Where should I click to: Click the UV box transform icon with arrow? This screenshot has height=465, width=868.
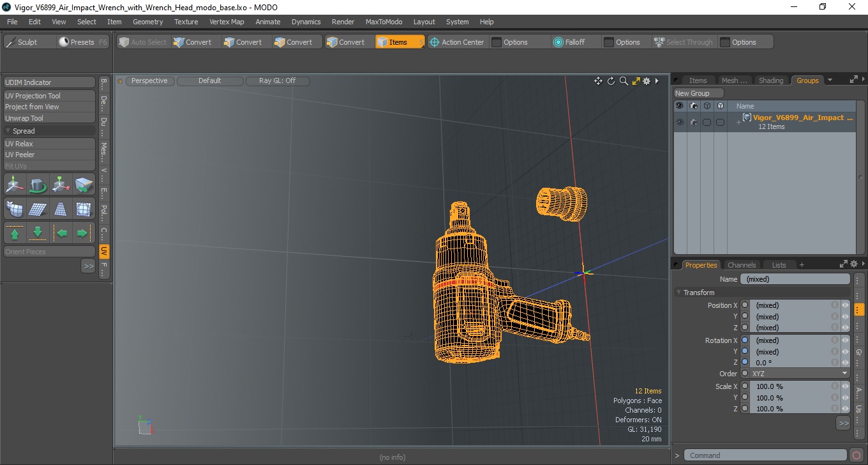coord(84,185)
